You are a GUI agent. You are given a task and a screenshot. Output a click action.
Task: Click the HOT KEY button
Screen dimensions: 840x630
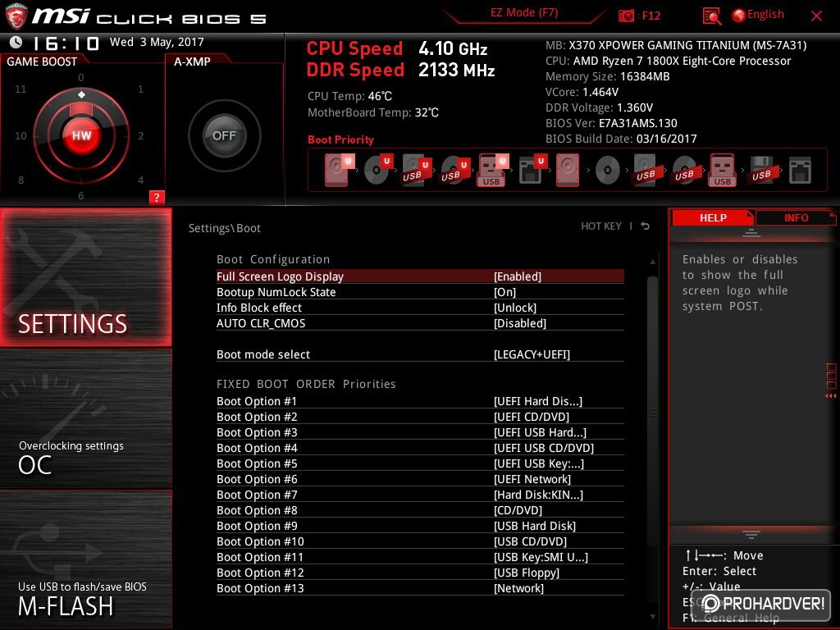tap(601, 226)
